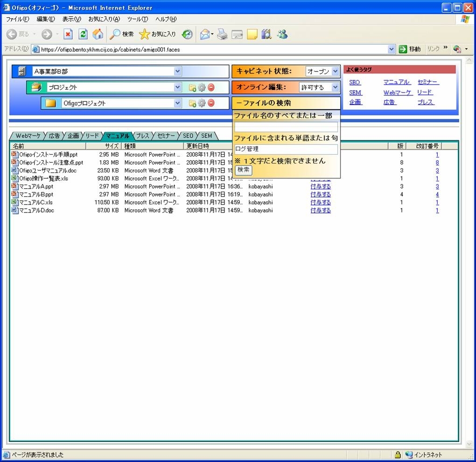Click the IE Back arrow button
The image size is (476, 462).
click(12, 34)
